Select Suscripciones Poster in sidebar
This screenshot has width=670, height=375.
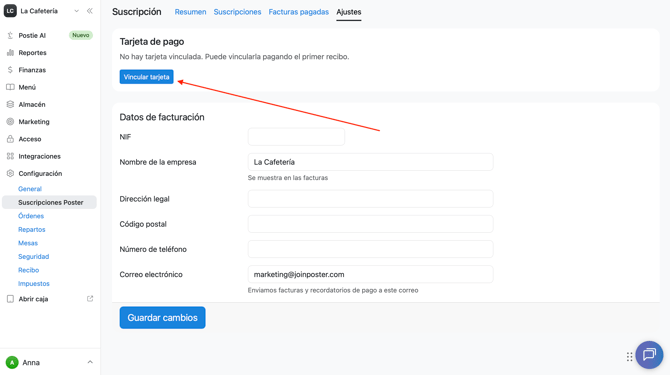50,202
